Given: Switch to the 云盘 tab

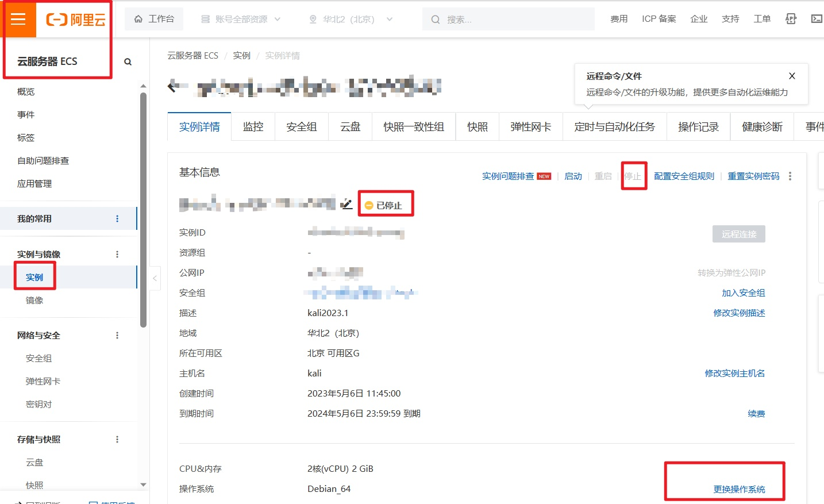Looking at the screenshot, I should click(350, 127).
